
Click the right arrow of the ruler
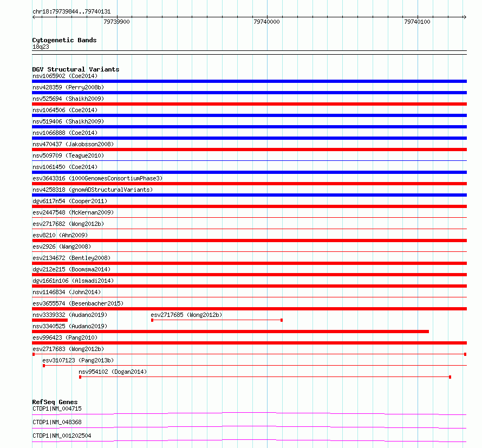click(x=465, y=17)
